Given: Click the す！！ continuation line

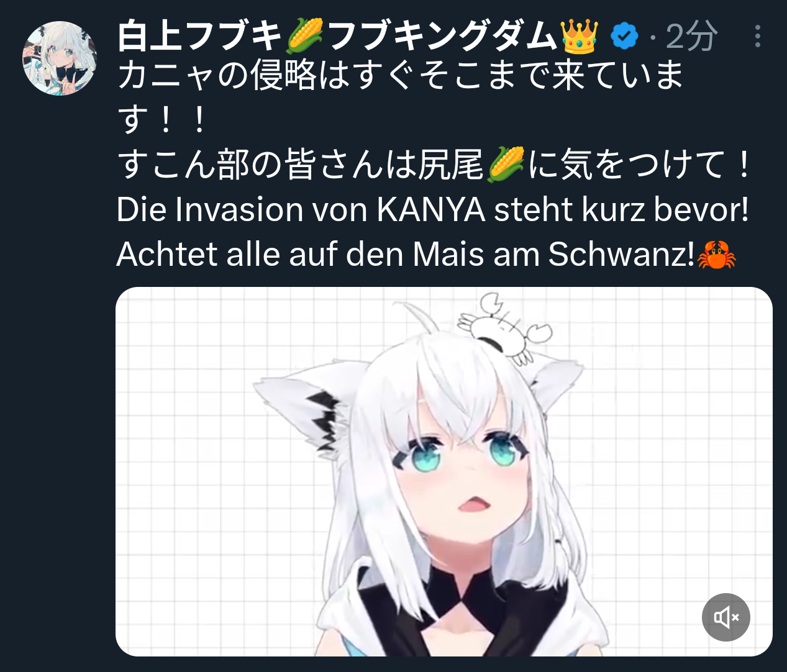Looking at the screenshot, I should pos(163,120).
